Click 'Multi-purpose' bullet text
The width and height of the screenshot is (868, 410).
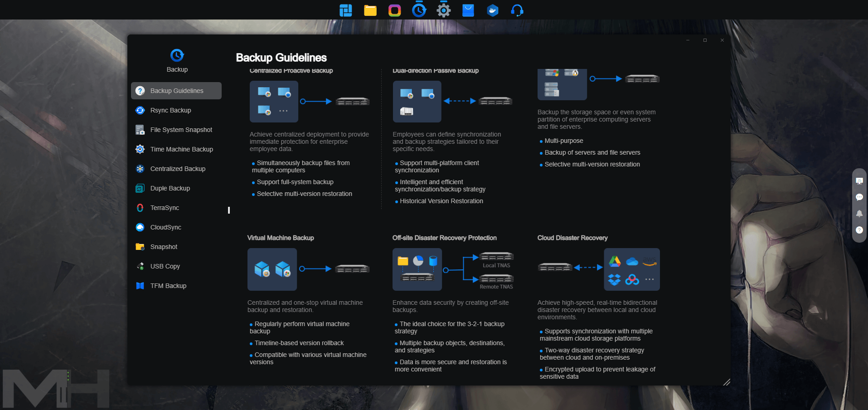tap(564, 141)
